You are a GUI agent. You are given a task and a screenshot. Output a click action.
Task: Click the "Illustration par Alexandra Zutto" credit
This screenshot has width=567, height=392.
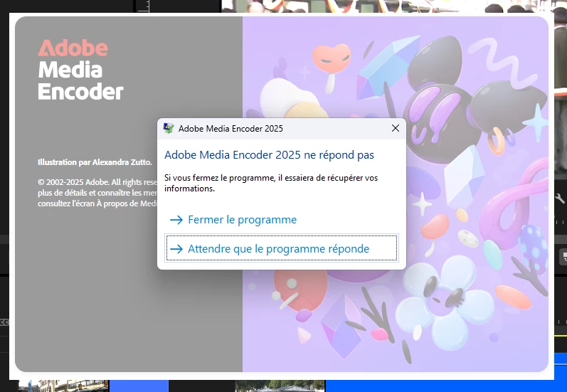point(95,162)
